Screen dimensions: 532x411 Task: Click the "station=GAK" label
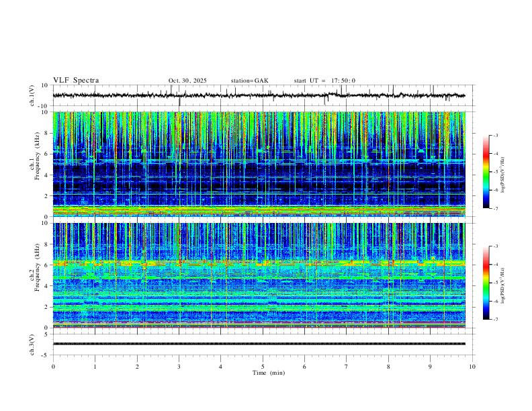click(249, 81)
